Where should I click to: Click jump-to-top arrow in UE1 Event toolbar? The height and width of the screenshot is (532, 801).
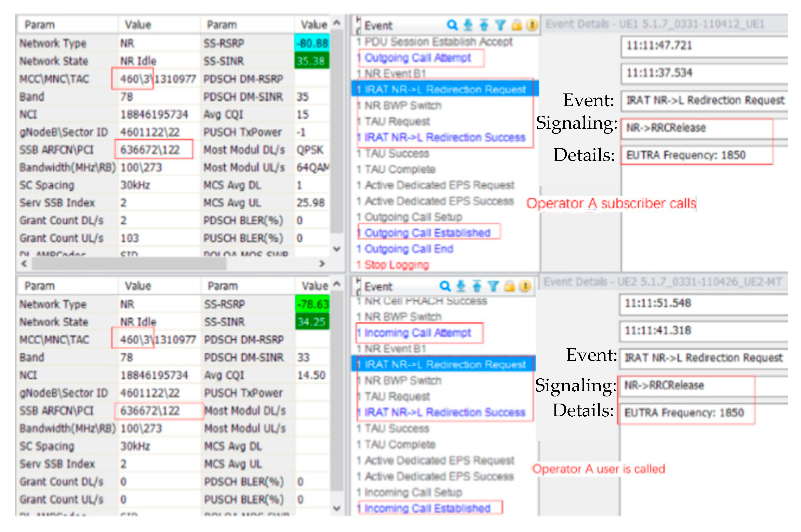[484, 25]
